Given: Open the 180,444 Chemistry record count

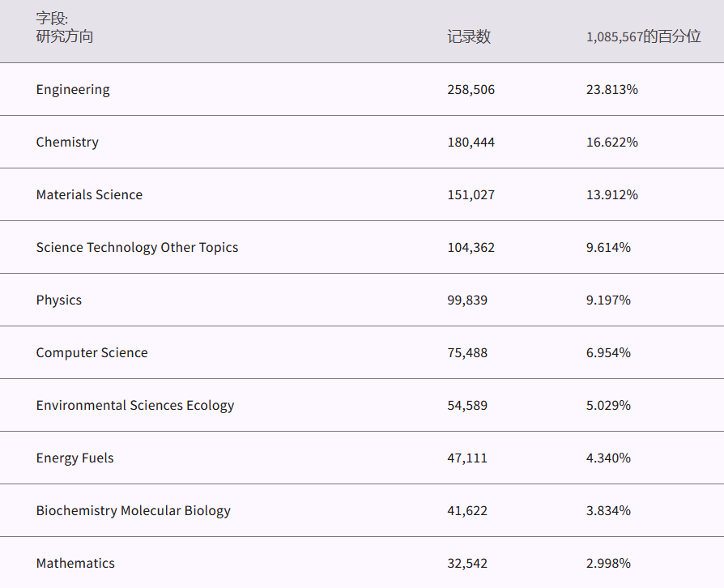Looking at the screenshot, I should coord(471,143).
